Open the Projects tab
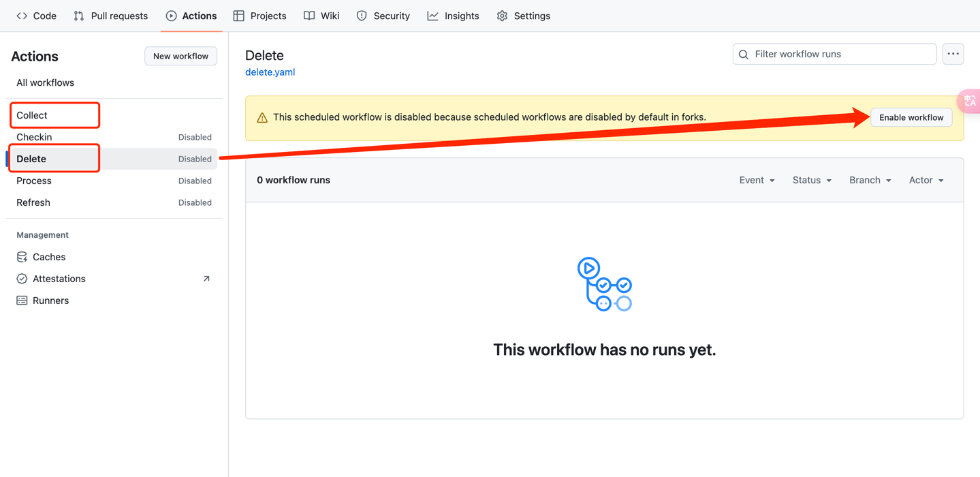Viewport: 980px width, 477px height. pos(259,16)
